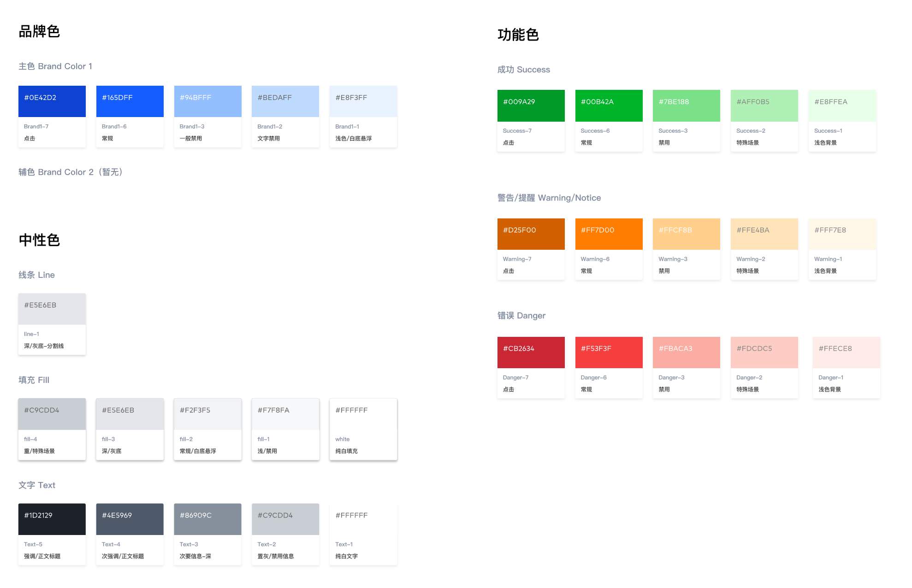Image resolution: width=912 pixels, height=588 pixels.
Task: Click the 纯白填充 label
Action: coord(347,451)
